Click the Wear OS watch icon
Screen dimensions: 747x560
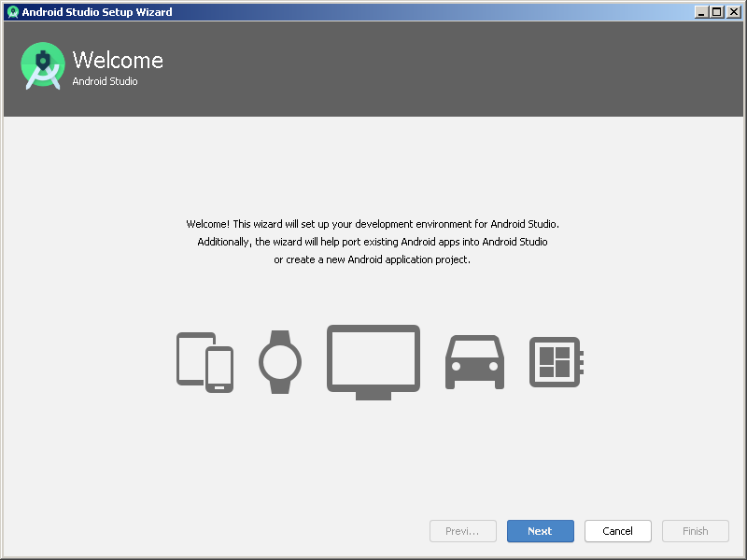pyautogui.click(x=280, y=362)
